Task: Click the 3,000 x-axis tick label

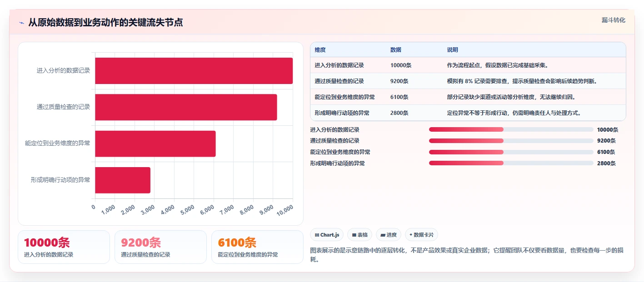Action: click(148, 209)
